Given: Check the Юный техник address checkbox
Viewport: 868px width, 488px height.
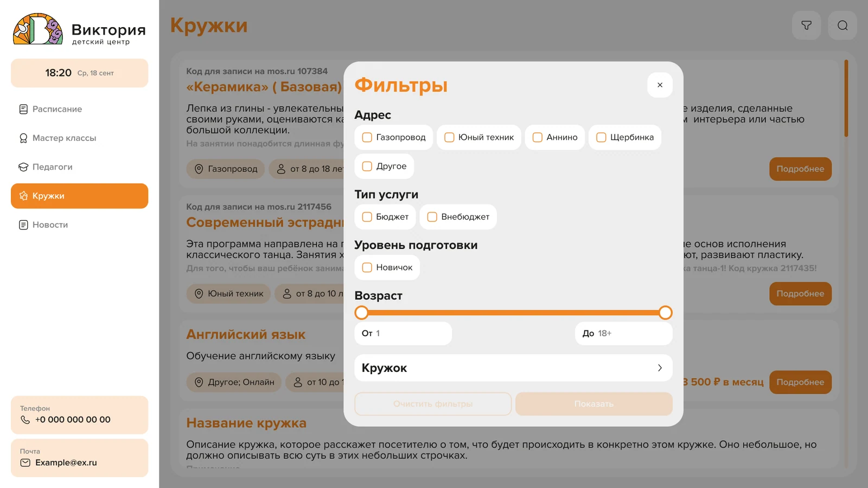Looking at the screenshot, I should tap(449, 137).
